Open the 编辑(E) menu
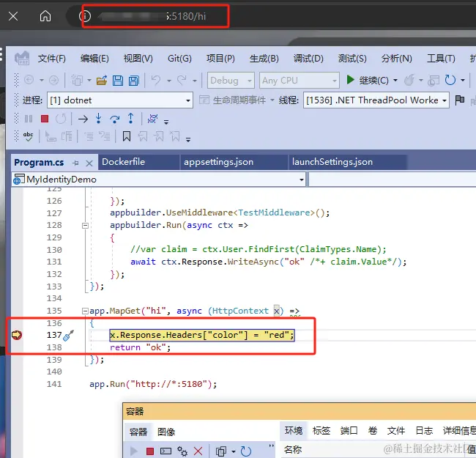The height and width of the screenshot is (458, 476). [94, 59]
